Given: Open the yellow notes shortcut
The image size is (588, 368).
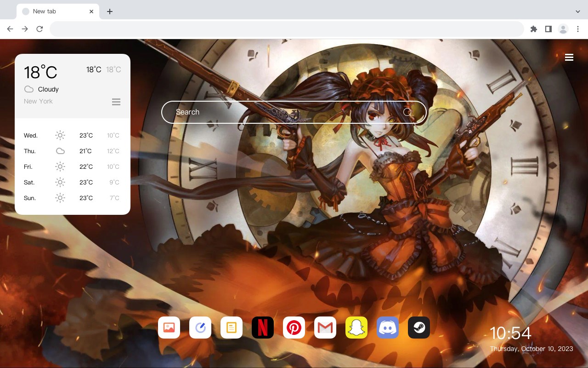Looking at the screenshot, I should click(232, 328).
